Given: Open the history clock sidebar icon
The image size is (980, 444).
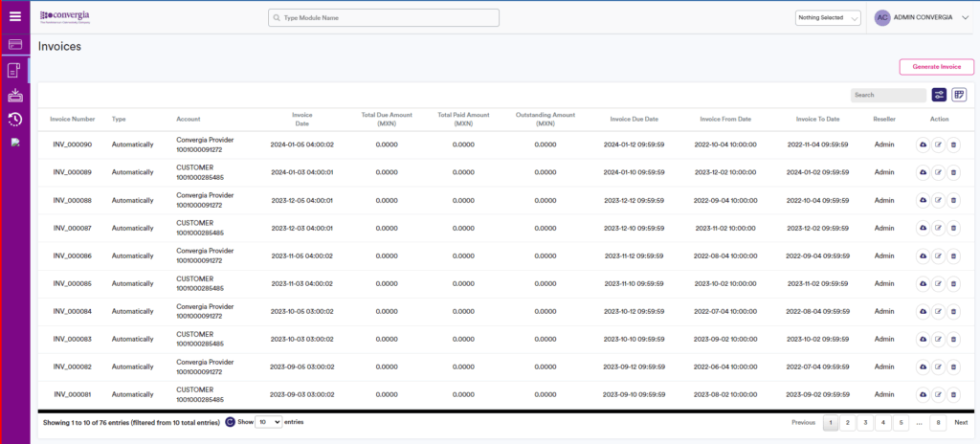Looking at the screenshot, I should click(14, 119).
